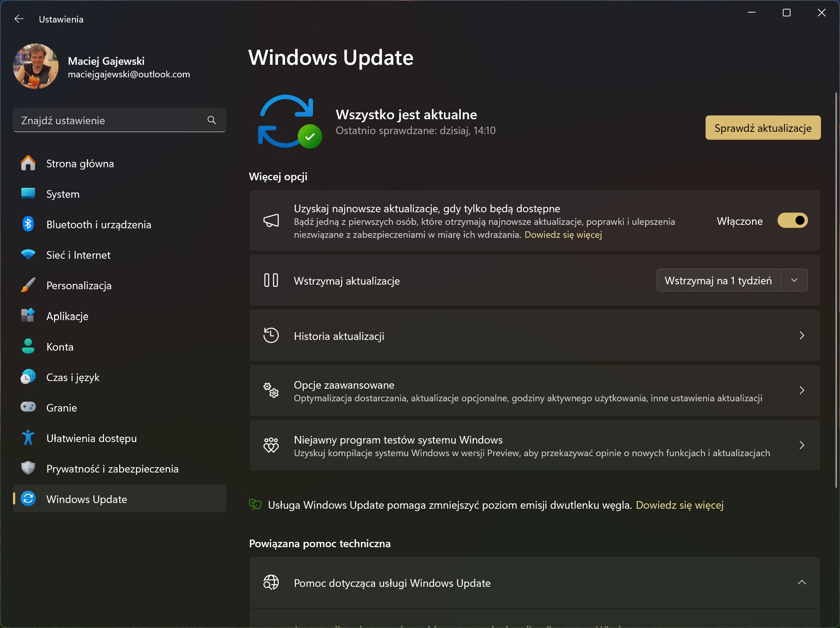The width and height of the screenshot is (840, 628).
Task: Click "Ostatnio sprawdzane: dzisiaj, 14:10" text
Action: pos(415,130)
